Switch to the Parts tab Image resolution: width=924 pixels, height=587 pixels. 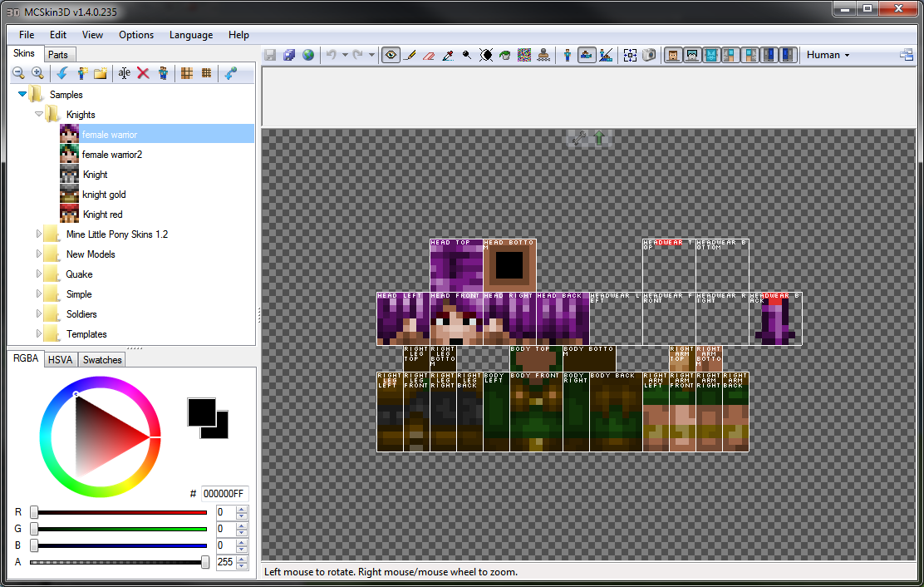coord(58,54)
